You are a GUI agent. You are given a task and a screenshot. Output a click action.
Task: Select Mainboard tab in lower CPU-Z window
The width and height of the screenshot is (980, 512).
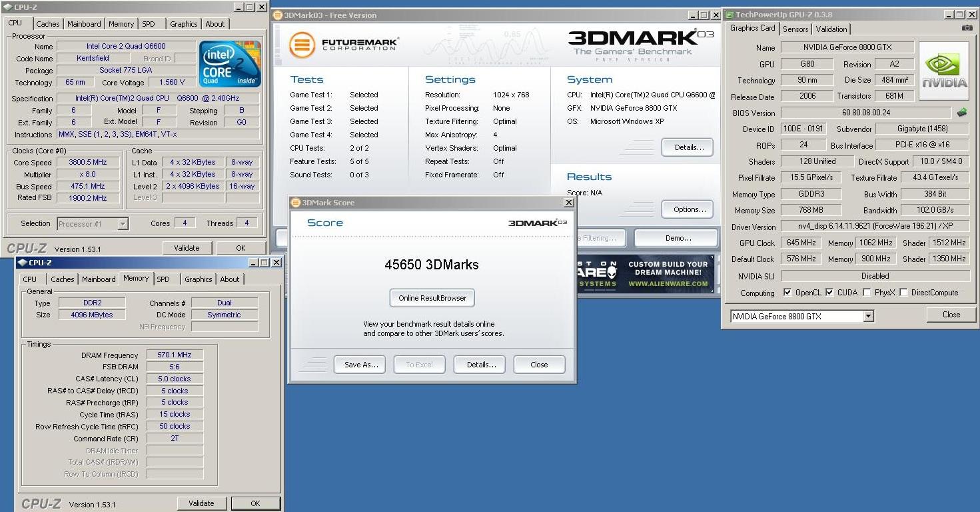coord(99,279)
